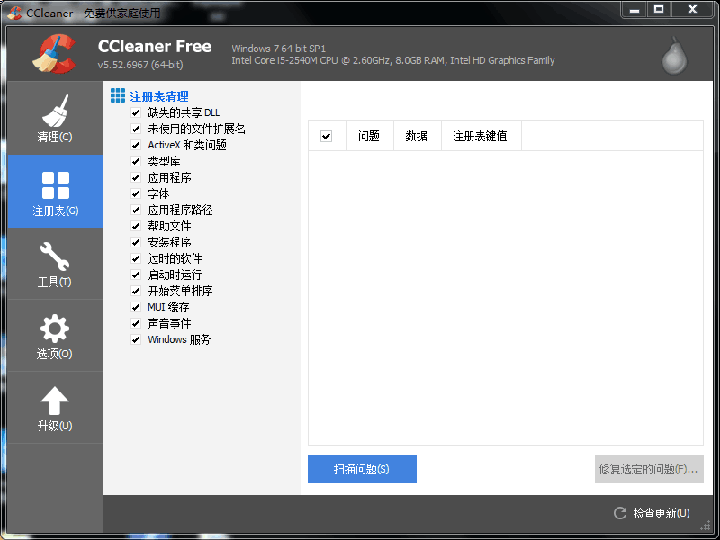Click the Windows 7 64-bit SP1 text
The height and width of the screenshot is (540, 720).
click(x=278, y=48)
